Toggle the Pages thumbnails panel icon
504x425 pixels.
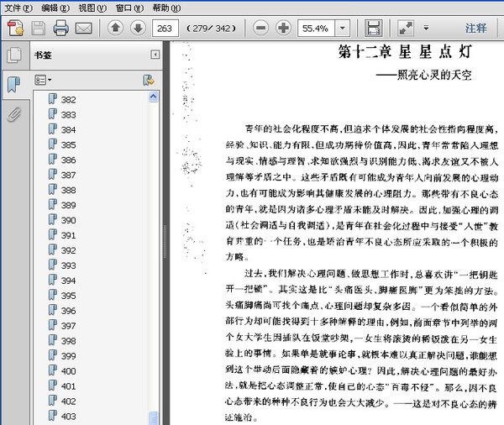(x=13, y=55)
